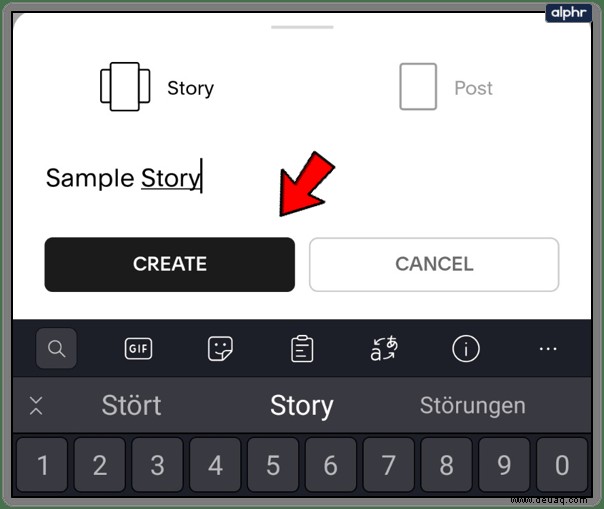Open the keyboard translate tool
Viewport: 604px width, 509px height.
(384, 348)
